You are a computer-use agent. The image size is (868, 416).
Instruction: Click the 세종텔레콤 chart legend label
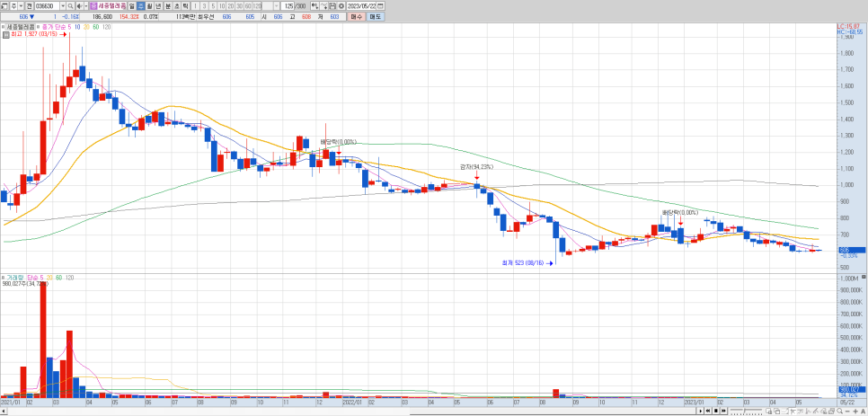pos(21,27)
